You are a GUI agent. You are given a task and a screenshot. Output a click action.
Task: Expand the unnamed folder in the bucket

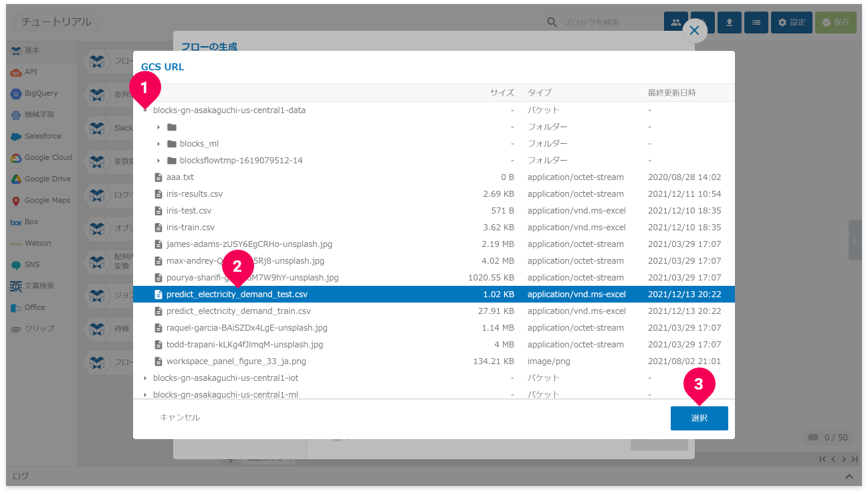[x=158, y=127]
